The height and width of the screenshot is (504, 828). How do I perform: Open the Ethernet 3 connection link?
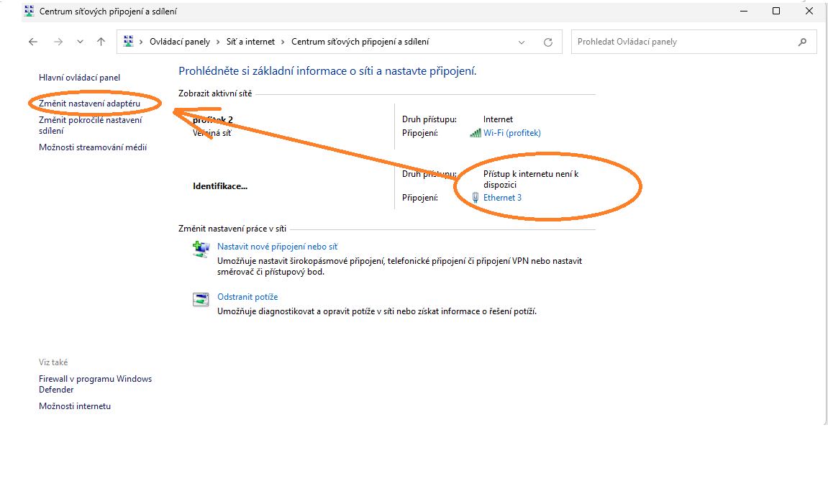coord(502,198)
